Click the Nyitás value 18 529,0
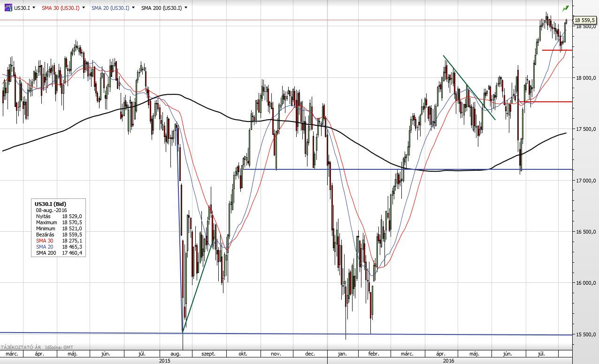Viewport: 599px width, 364px height. pyautogui.click(x=72, y=216)
